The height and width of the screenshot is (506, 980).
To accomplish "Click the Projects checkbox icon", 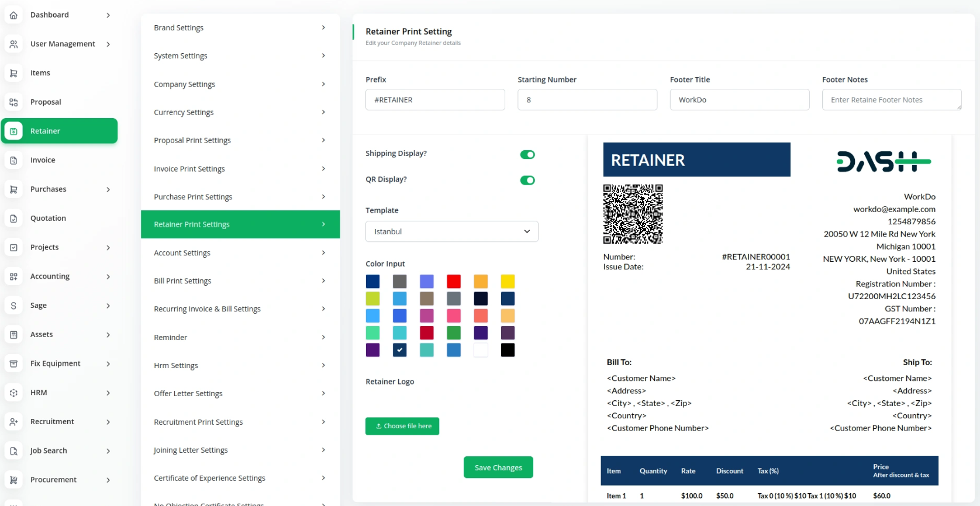I will (x=13, y=247).
